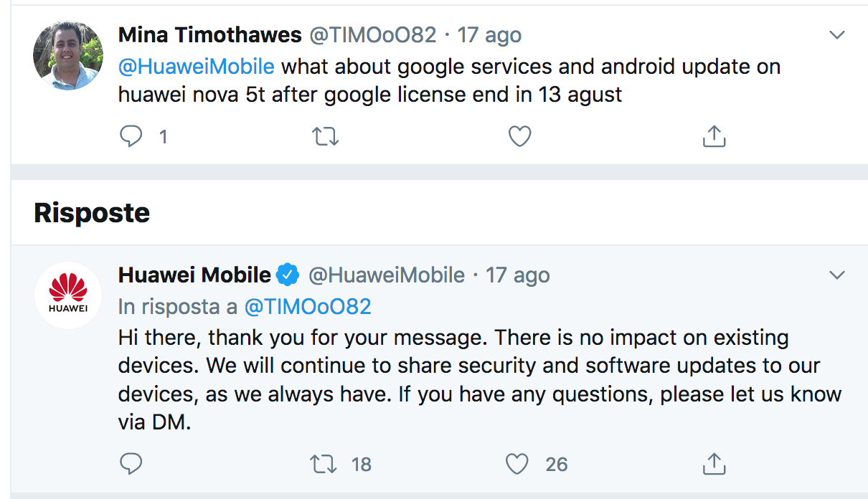Expand options menu on Huawei Mobile reply
The width and height of the screenshot is (868, 499).
836,275
